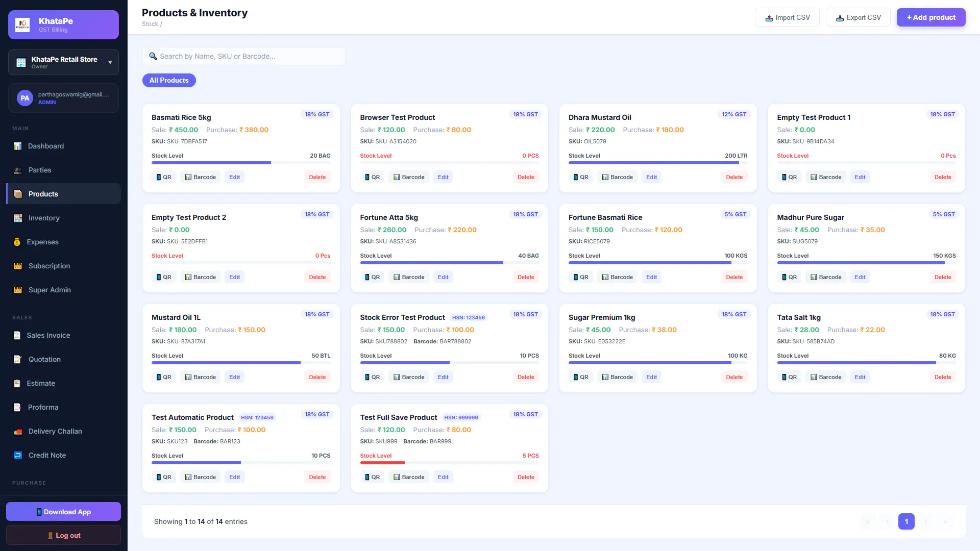Export products with Export CSV
Image resolution: width=980 pixels, height=551 pixels.
tap(858, 17)
